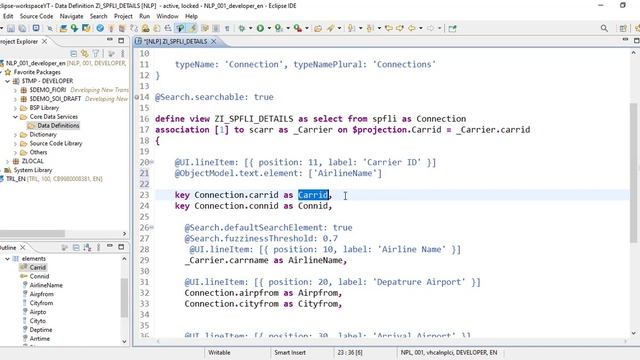The image size is (640, 360).
Task: Click the Back navigation yellow arrow
Action: point(411,28)
